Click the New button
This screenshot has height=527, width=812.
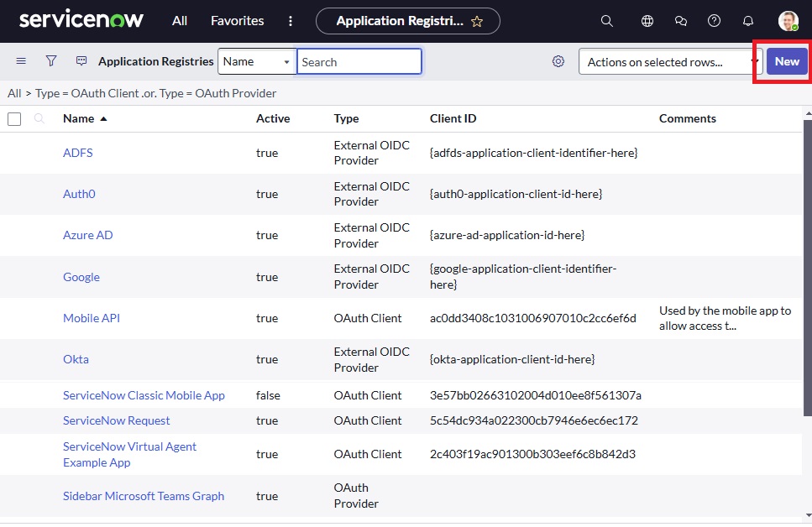tap(787, 61)
